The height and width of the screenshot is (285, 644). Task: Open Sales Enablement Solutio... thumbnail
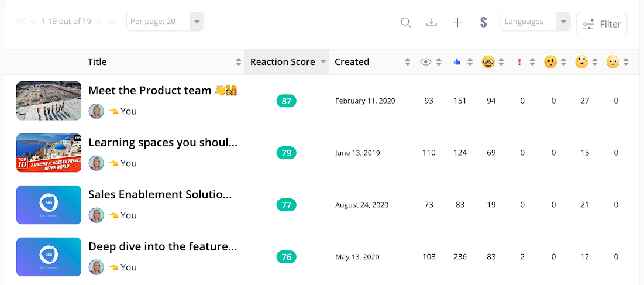tap(49, 205)
